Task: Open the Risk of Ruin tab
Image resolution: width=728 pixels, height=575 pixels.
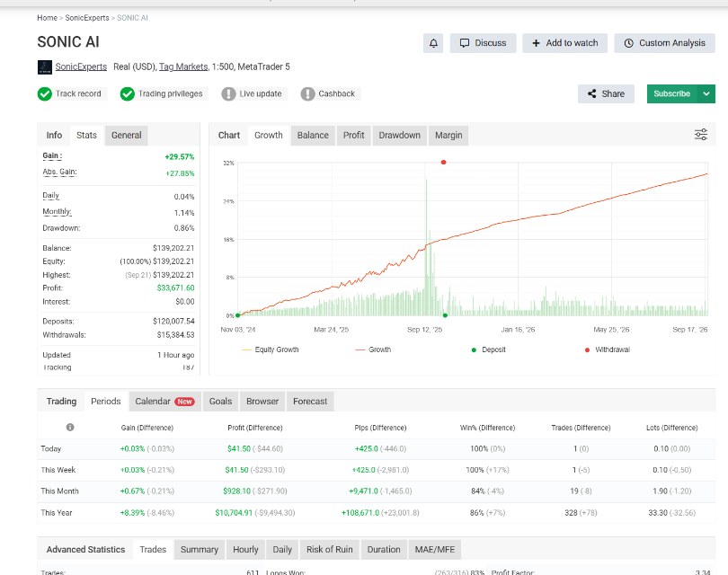Action: [x=330, y=550]
